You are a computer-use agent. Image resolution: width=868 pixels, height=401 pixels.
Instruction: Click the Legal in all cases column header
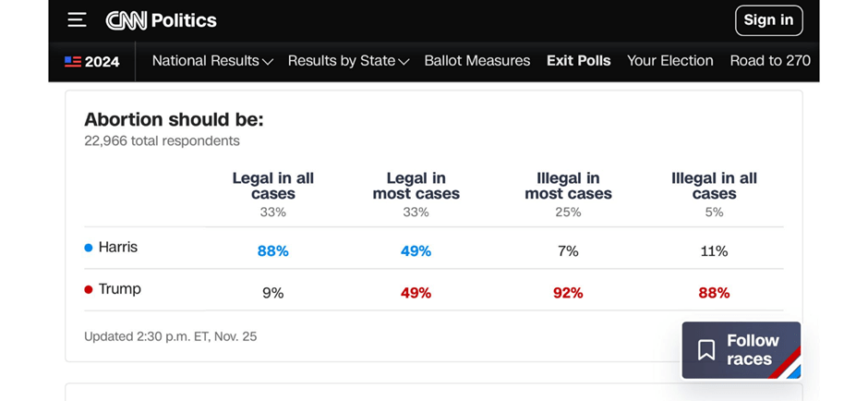pos(272,186)
